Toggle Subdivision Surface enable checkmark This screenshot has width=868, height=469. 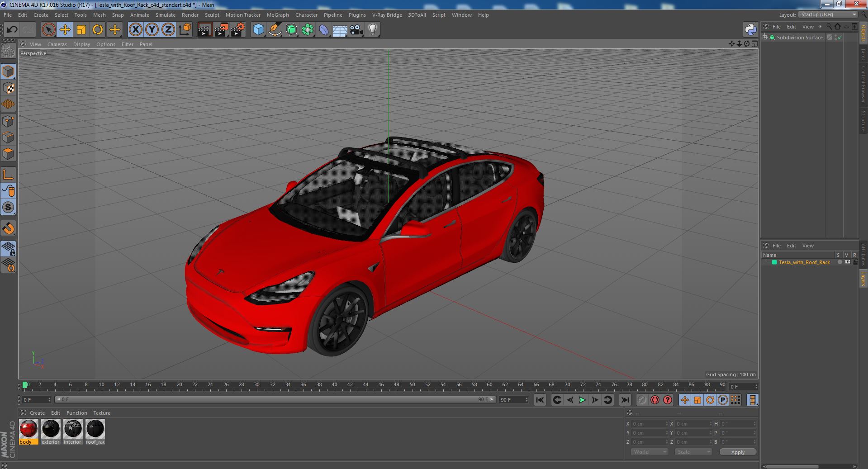click(x=840, y=38)
